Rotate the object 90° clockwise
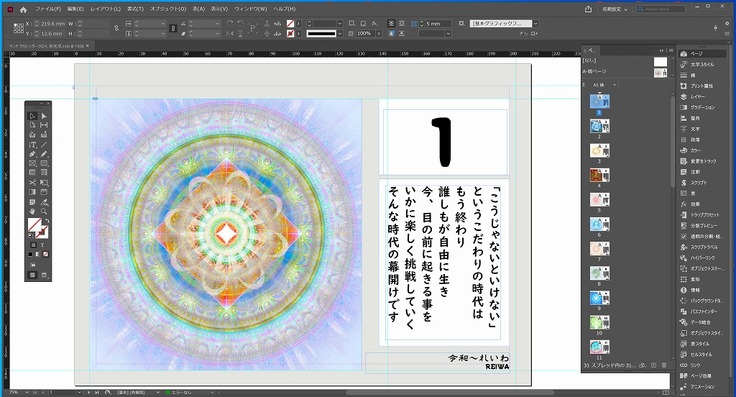736x397 pixels. [230, 23]
